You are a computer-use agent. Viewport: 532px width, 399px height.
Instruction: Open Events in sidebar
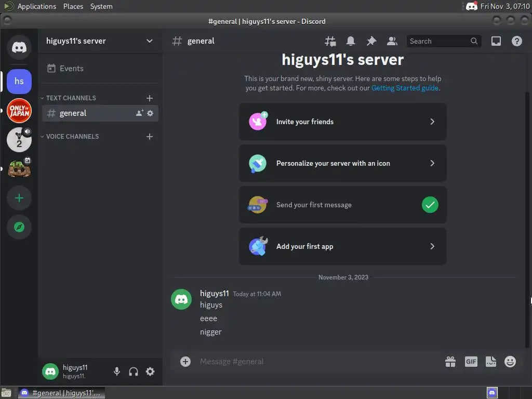tap(100, 69)
